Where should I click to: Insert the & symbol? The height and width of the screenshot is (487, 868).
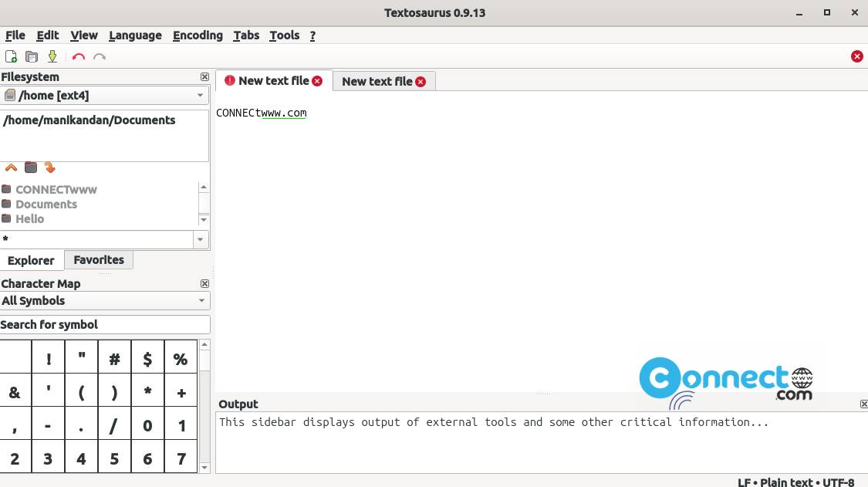pyautogui.click(x=15, y=391)
